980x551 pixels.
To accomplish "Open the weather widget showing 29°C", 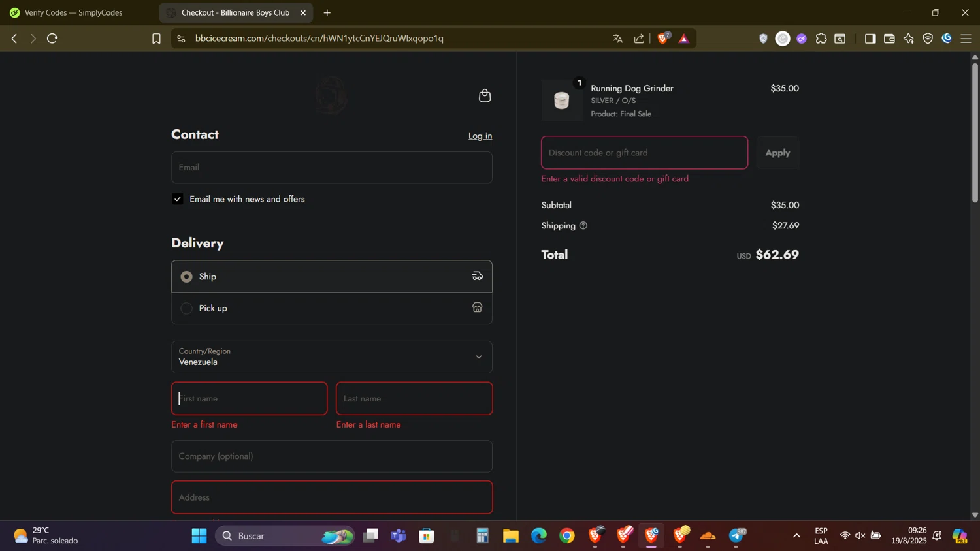I will point(46,536).
